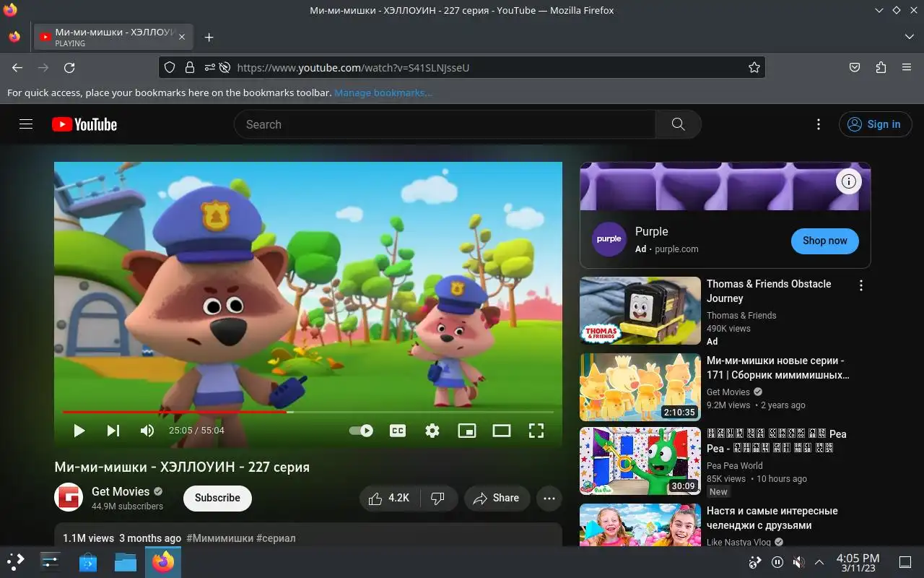This screenshot has height=578, width=924.
Task: Open Firefox application menu
Action: point(907,67)
